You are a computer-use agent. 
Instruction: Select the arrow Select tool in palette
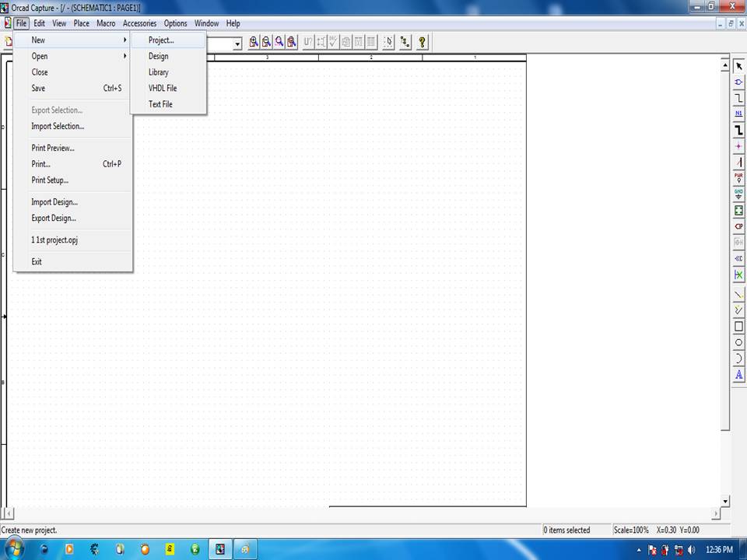[738, 66]
